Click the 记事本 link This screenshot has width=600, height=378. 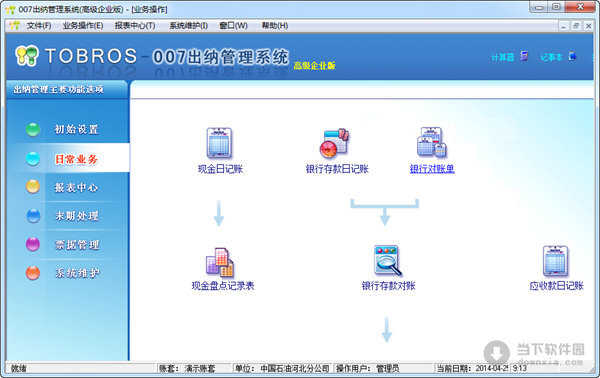(x=551, y=57)
